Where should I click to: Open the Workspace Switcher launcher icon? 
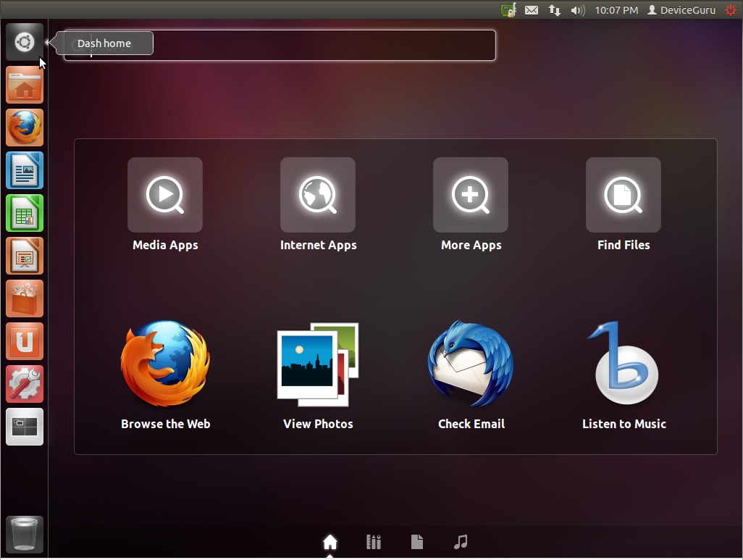click(25, 426)
